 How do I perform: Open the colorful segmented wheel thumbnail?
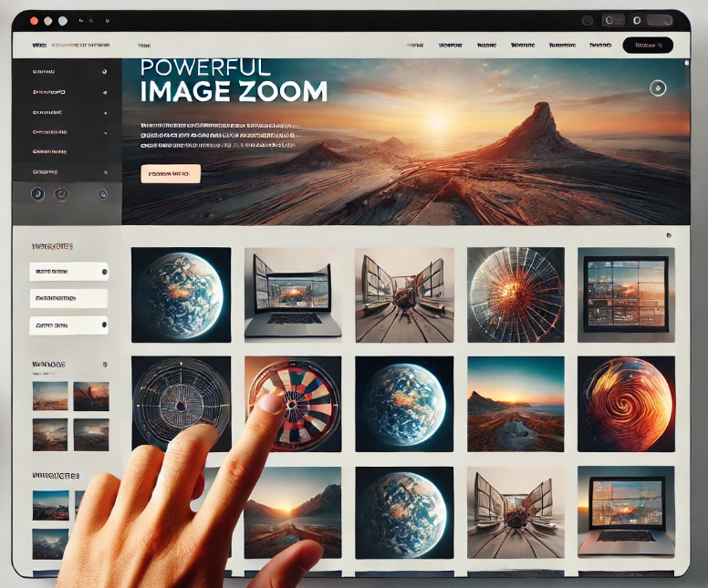pos(293,404)
